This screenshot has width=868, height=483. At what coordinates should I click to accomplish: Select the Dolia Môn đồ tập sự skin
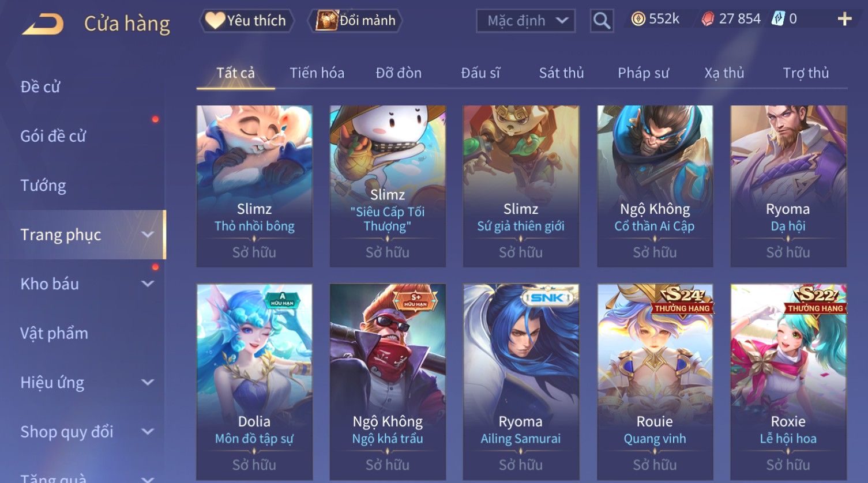tap(254, 382)
